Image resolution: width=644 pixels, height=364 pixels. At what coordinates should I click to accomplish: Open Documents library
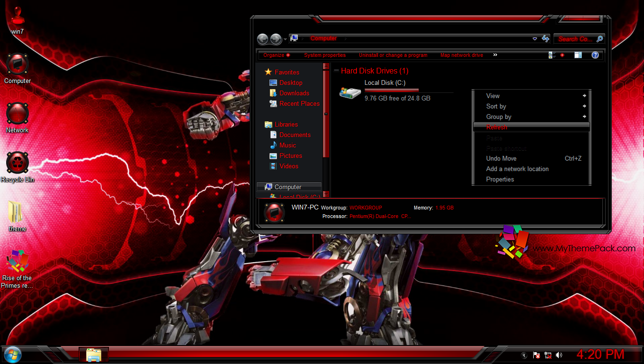click(290, 135)
